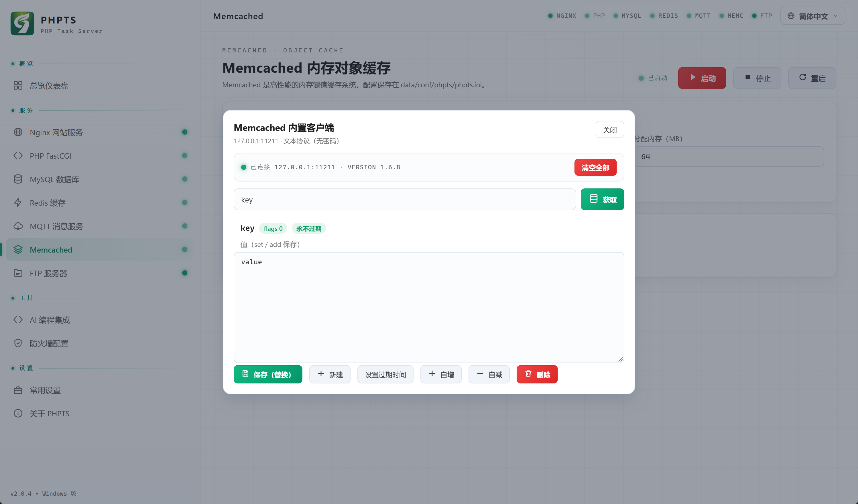858x504 pixels.
Task: Click the textarea resize handle
Action: pos(620,359)
